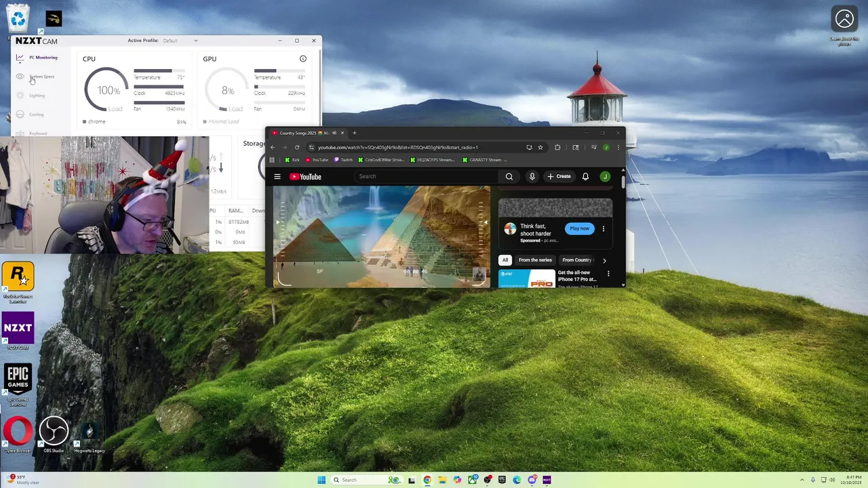Open the Opera Browser desktop icon
868x488 pixels.
[x=18, y=434]
